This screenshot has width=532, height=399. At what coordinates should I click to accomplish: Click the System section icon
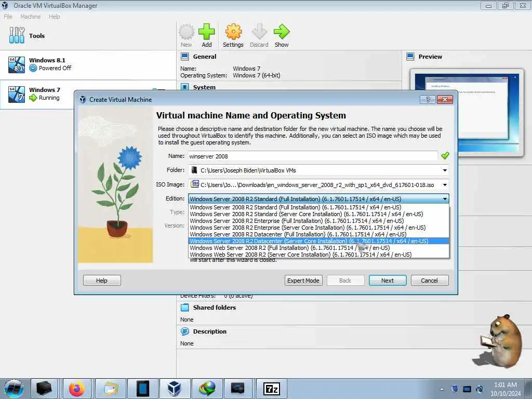coord(185,87)
